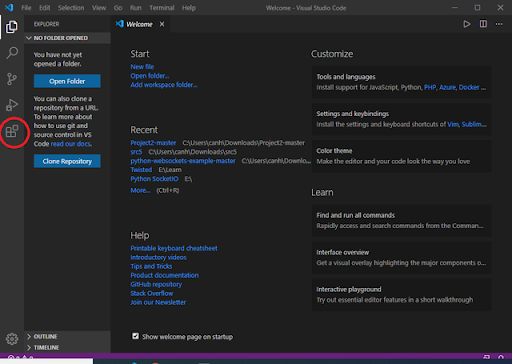Select the Welcome editor tab
The height and width of the screenshot is (364, 512).
coord(140,24)
